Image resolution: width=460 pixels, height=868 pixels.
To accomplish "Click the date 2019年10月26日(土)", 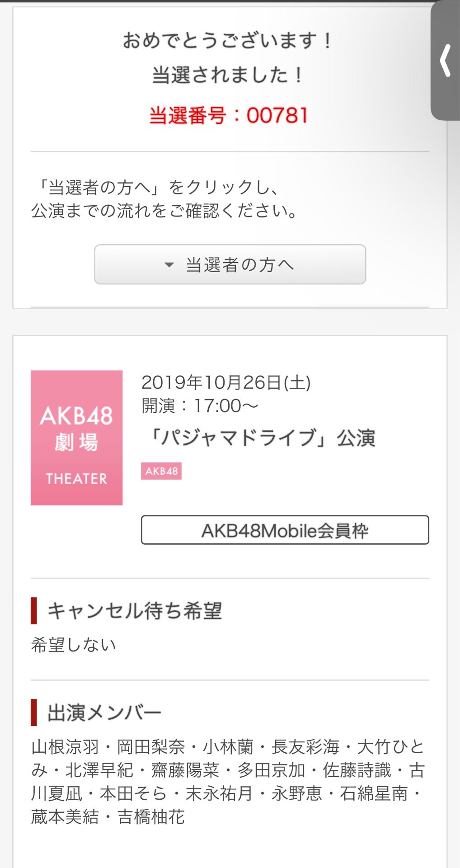I will [x=226, y=382].
